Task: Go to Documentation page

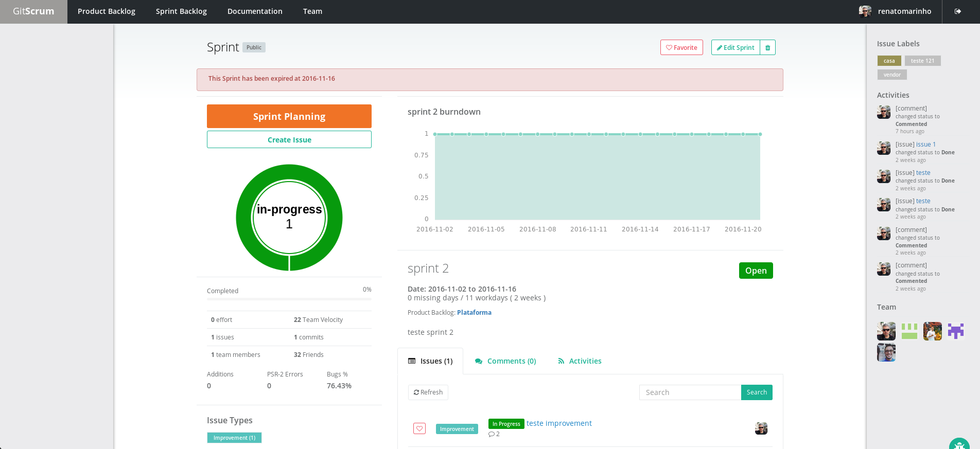Action: (255, 11)
